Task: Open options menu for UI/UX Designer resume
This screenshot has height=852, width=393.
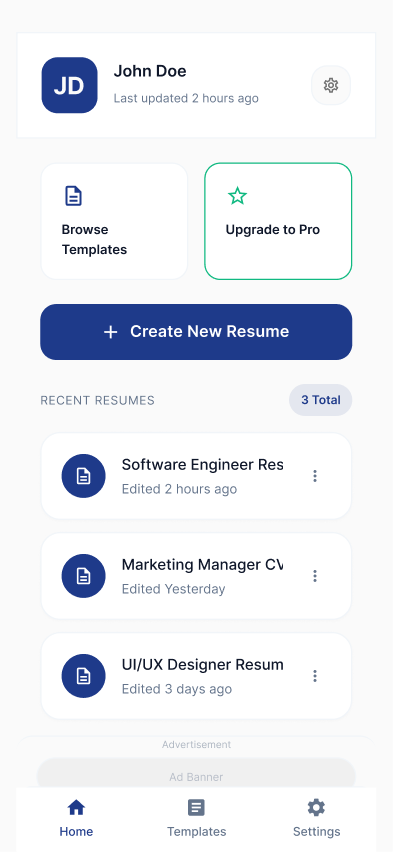Action: coord(315,676)
